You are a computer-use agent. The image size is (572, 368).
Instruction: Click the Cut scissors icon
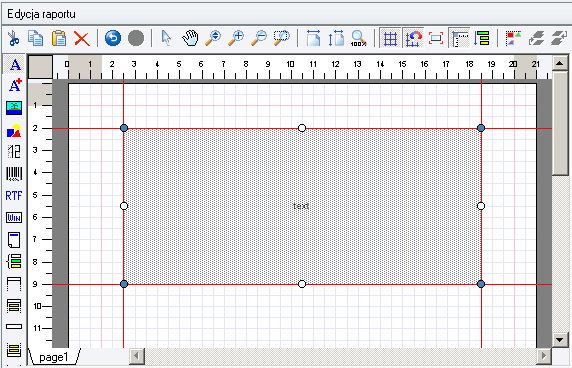click(13, 38)
